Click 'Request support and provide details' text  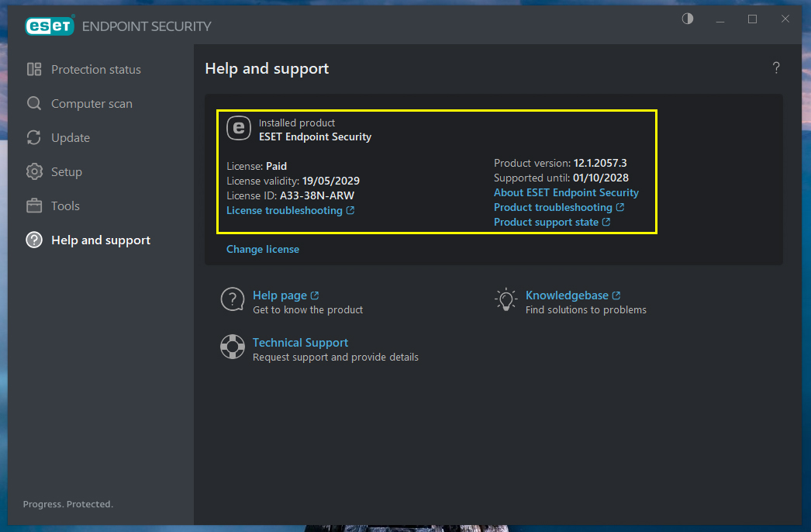[x=336, y=357]
